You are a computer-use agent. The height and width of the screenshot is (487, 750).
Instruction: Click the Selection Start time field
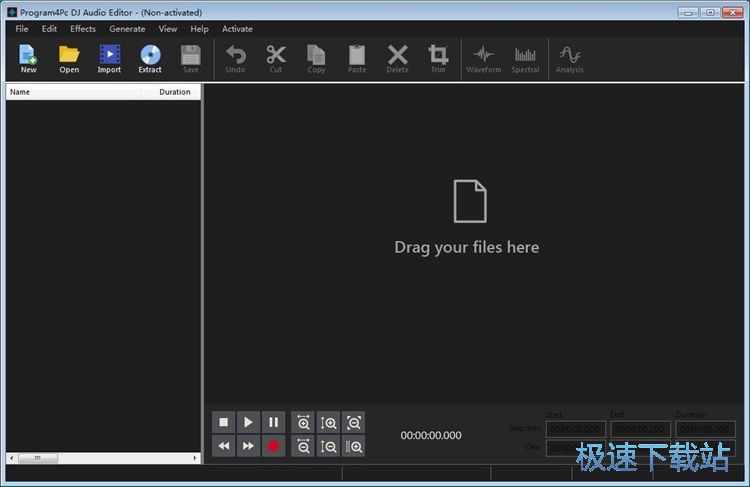(575, 429)
